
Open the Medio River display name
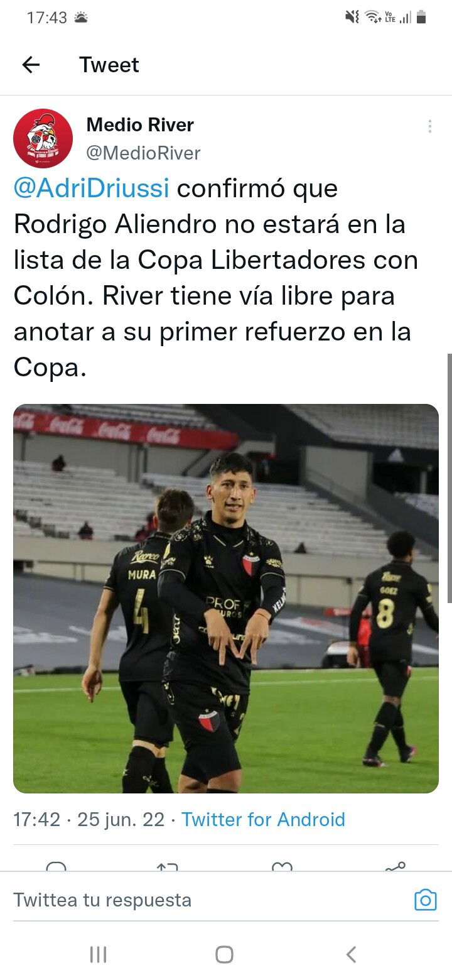tap(140, 125)
